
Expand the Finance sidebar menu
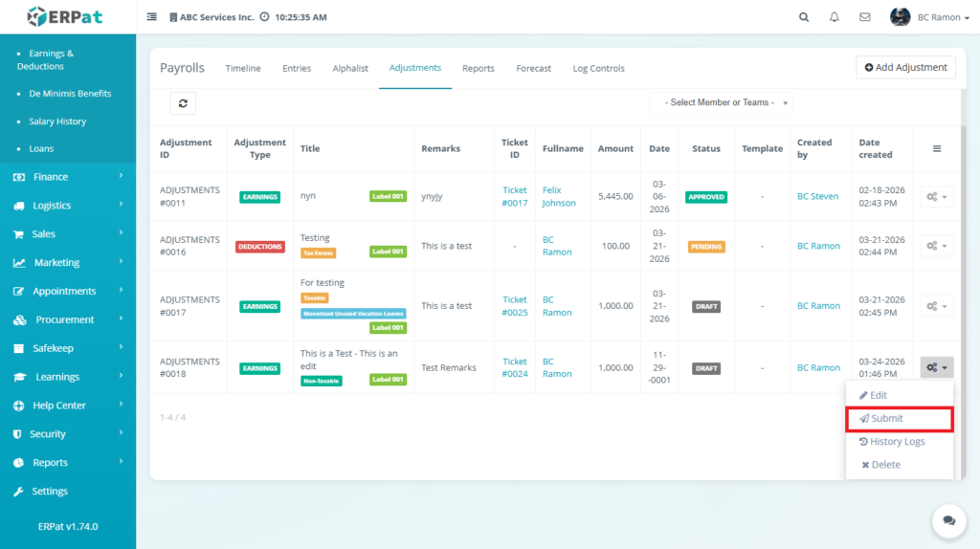(x=68, y=177)
